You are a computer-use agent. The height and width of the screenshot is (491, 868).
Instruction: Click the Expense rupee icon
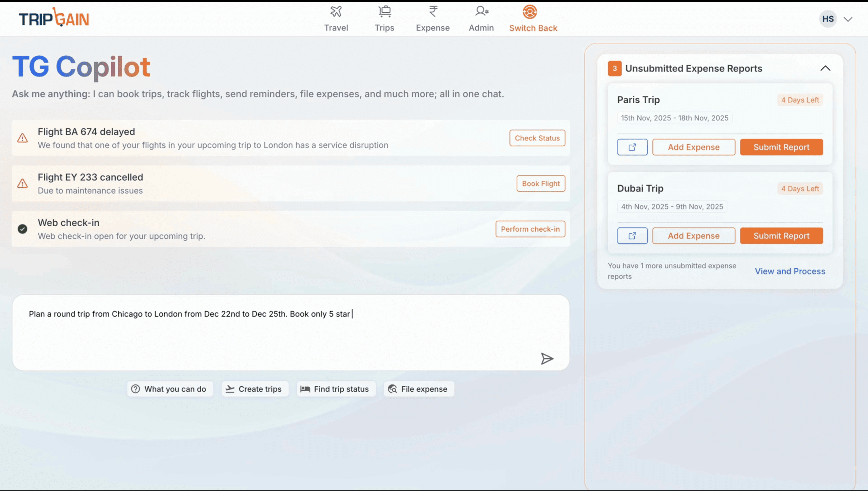(433, 12)
